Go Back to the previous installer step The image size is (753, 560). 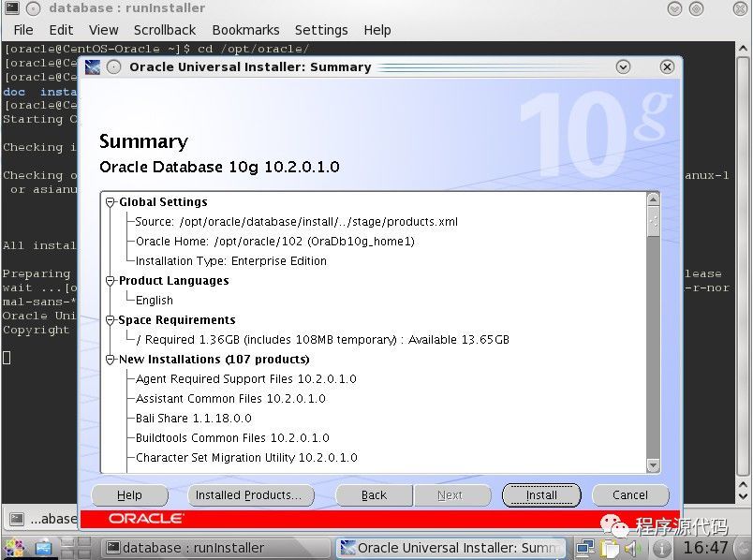[374, 495]
